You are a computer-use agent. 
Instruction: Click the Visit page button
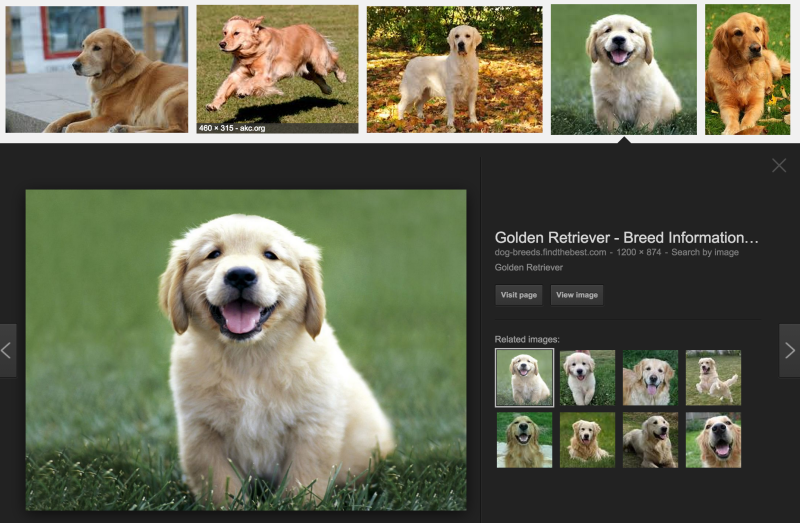[518, 295]
